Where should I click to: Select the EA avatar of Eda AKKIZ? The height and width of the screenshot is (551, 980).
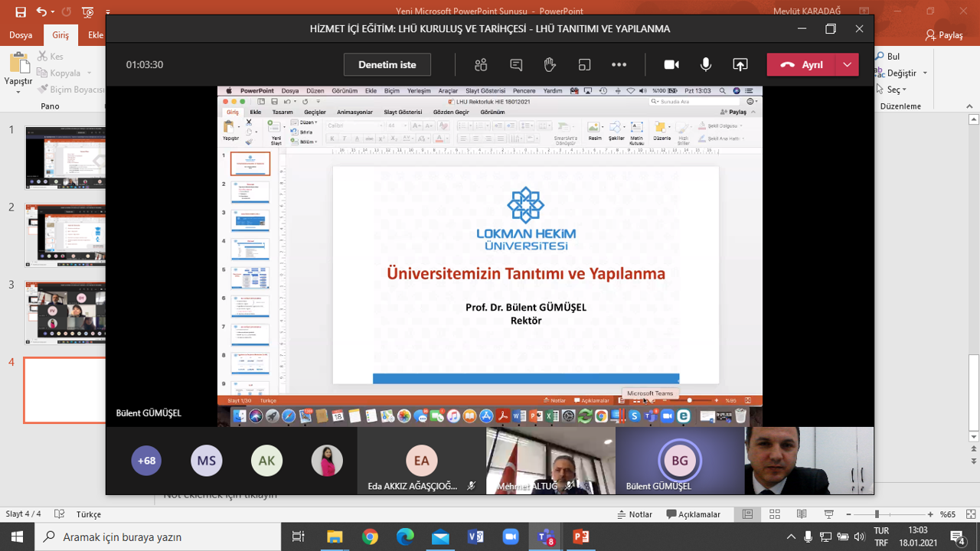[x=422, y=461]
